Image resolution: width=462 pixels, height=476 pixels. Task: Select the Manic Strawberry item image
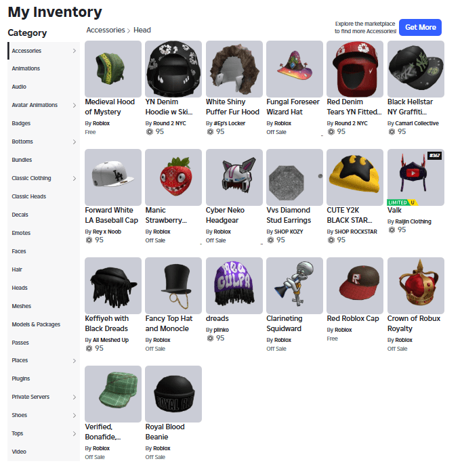pos(173,177)
